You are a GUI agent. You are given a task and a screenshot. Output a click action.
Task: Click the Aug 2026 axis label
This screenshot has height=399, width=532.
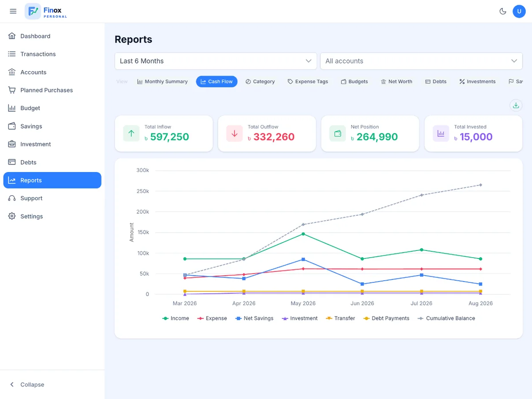pos(481,303)
